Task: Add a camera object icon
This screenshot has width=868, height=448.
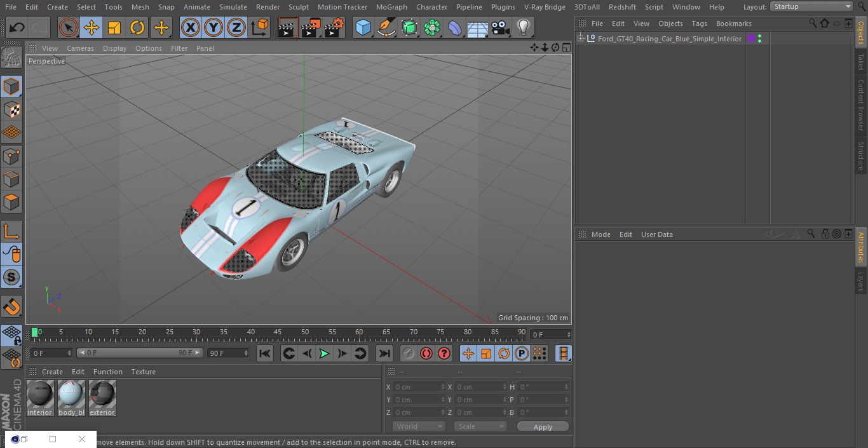Action: click(x=501, y=27)
